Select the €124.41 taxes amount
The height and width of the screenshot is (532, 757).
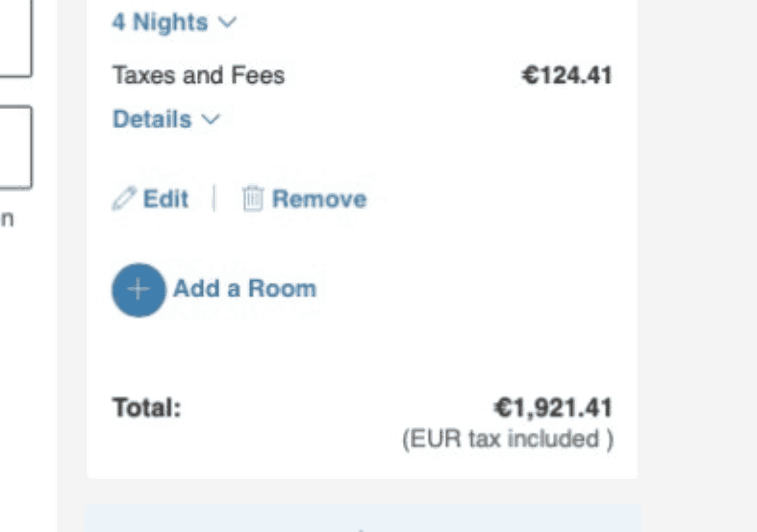(x=567, y=76)
